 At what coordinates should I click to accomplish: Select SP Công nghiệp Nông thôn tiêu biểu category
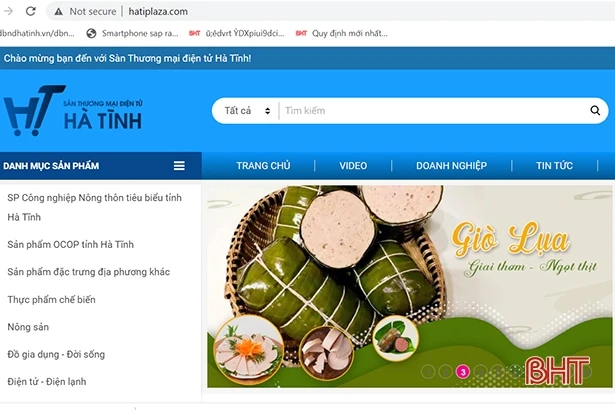(x=95, y=207)
